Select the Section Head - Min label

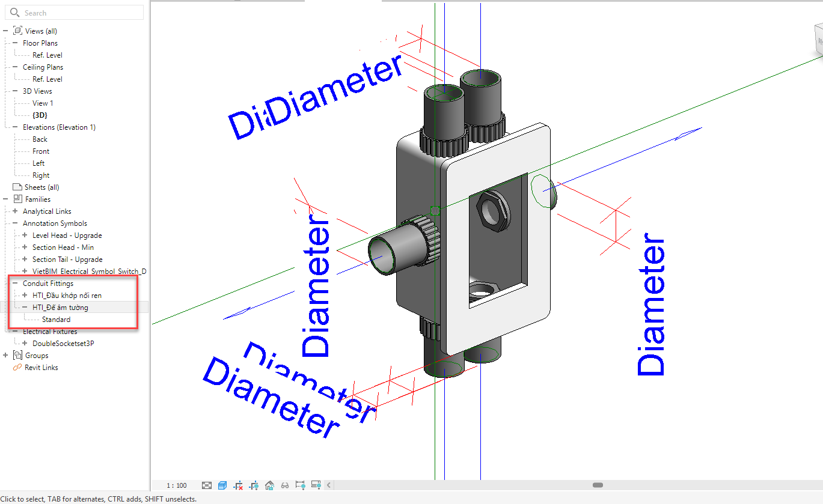[63, 247]
